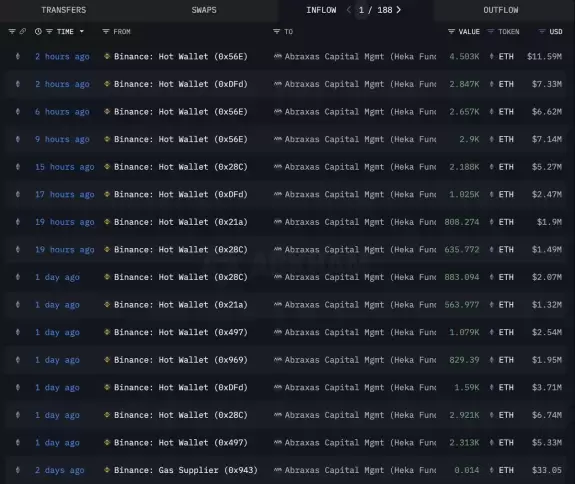Image resolution: width=575 pixels, height=484 pixels.
Task: Click value 563.977
Action: pos(462,305)
